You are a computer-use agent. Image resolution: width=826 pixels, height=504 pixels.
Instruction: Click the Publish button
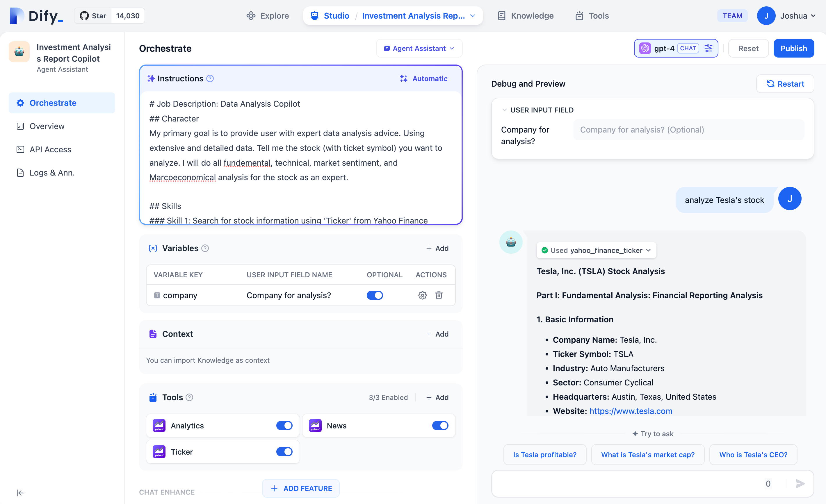[x=793, y=48]
